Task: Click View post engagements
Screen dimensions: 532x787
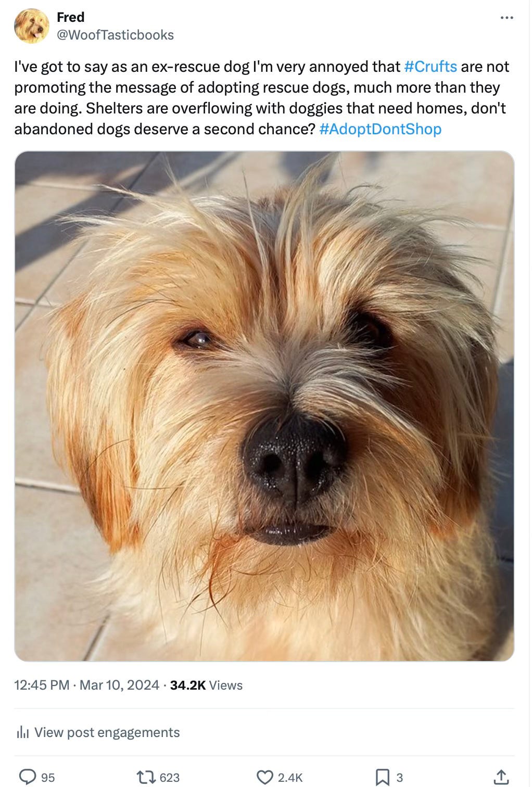Action: point(107,732)
